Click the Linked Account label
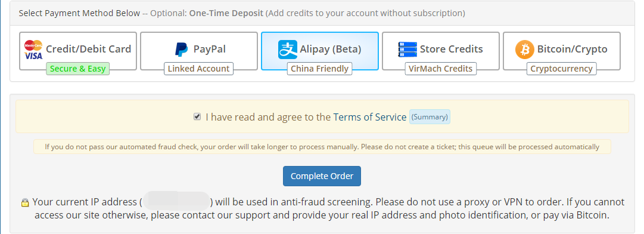 coord(198,69)
